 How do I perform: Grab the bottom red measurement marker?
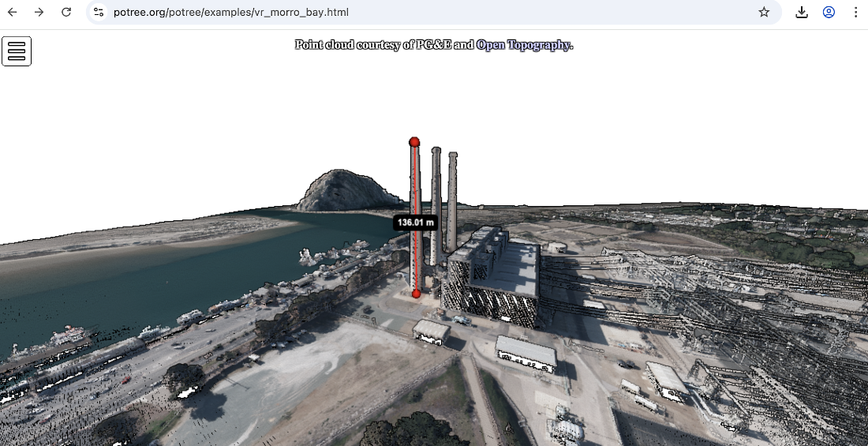[417, 294]
